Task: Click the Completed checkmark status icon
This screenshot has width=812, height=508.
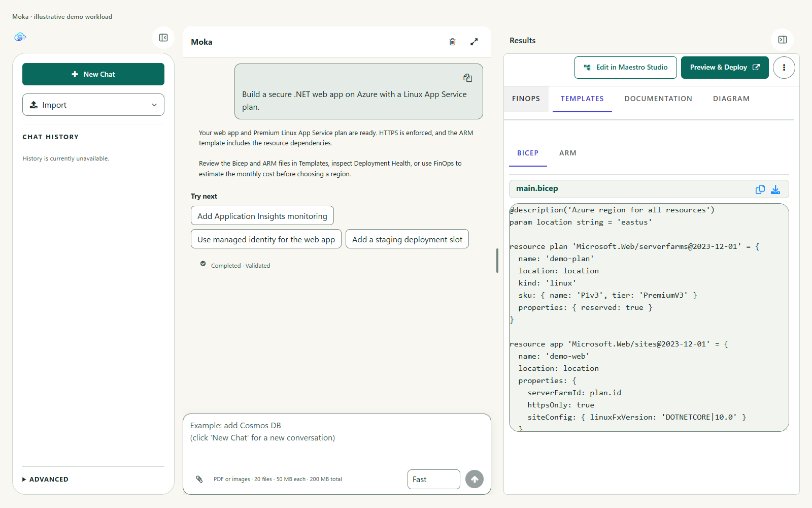Action: pyautogui.click(x=203, y=264)
